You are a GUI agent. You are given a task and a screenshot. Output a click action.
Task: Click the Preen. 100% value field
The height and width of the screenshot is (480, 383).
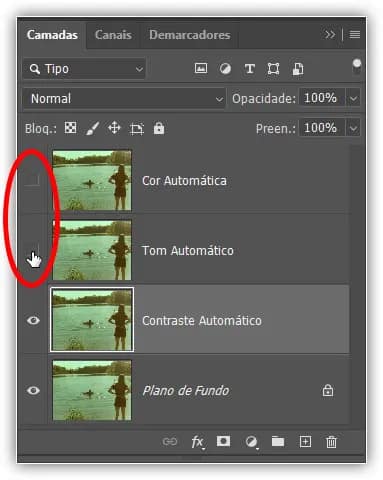[x=322, y=128]
